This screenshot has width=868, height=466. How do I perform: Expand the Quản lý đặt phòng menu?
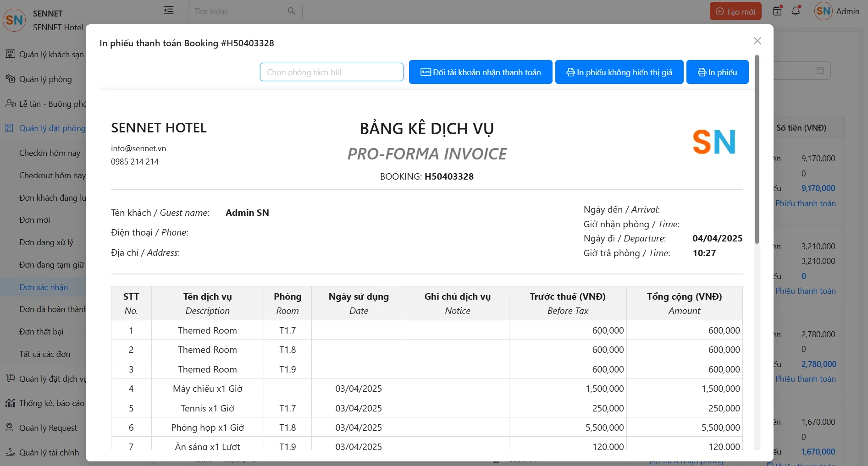pos(52,128)
